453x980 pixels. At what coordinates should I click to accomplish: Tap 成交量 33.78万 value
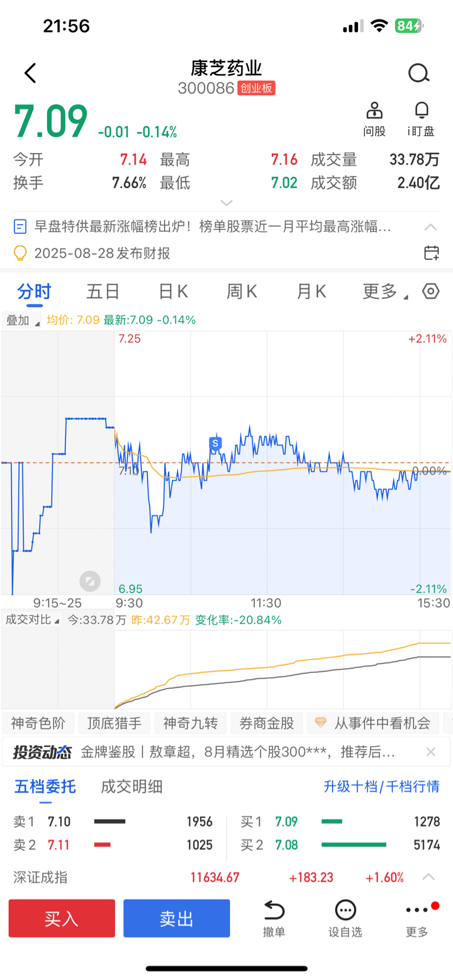(414, 160)
